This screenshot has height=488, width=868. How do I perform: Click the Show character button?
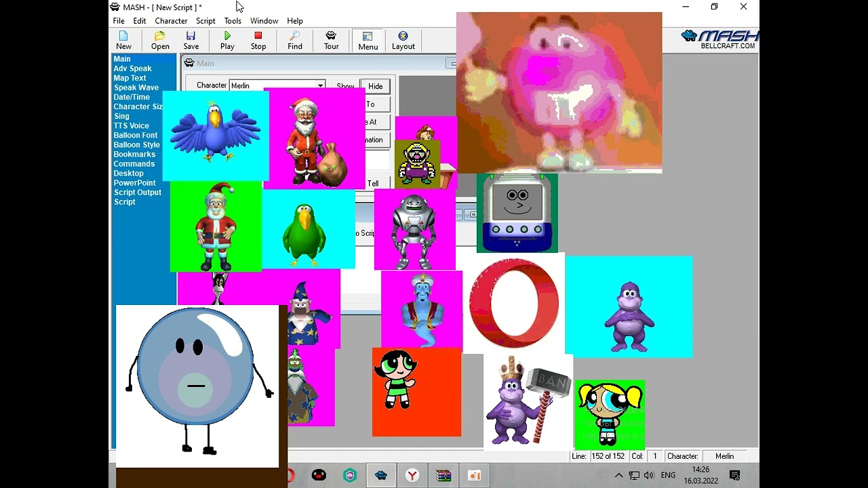click(345, 86)
